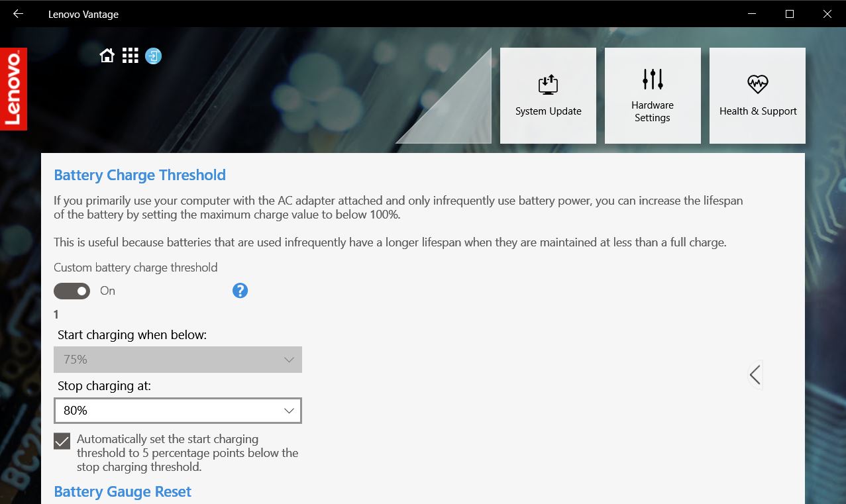Click the left chevron panel expander
The height and width of the screenshot is (504, 846).
tap(755, 376)
